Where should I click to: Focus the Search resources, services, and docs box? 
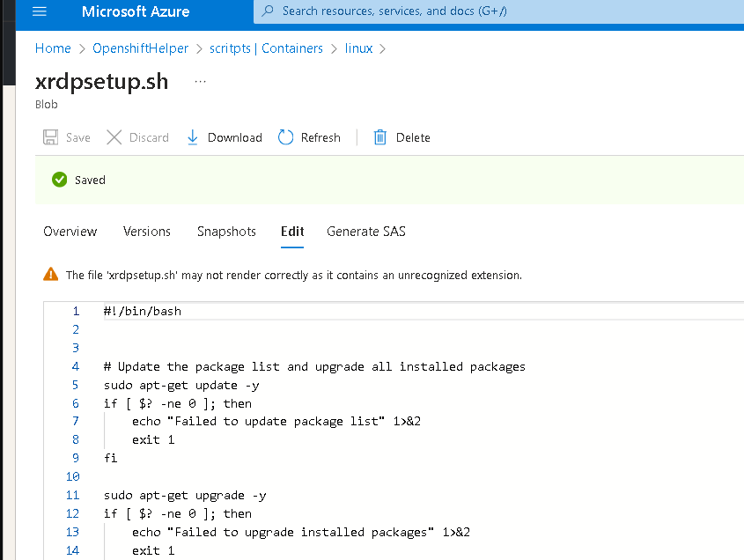coord(498,11)
